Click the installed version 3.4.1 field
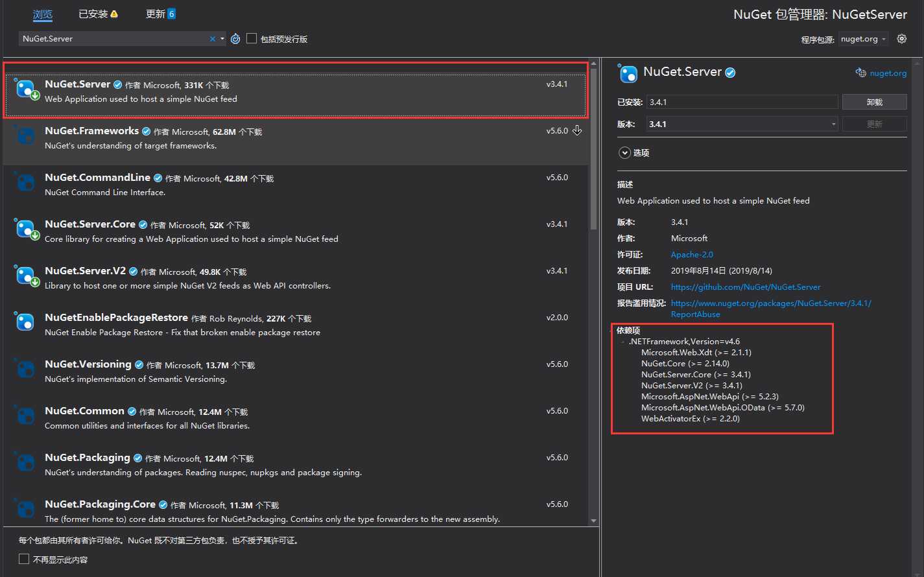 [742, 102]
